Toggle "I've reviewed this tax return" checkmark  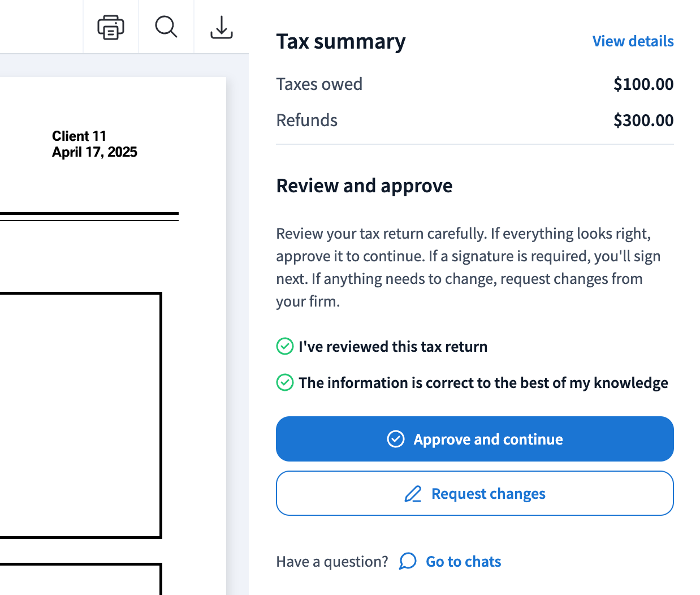click(285, 346)
